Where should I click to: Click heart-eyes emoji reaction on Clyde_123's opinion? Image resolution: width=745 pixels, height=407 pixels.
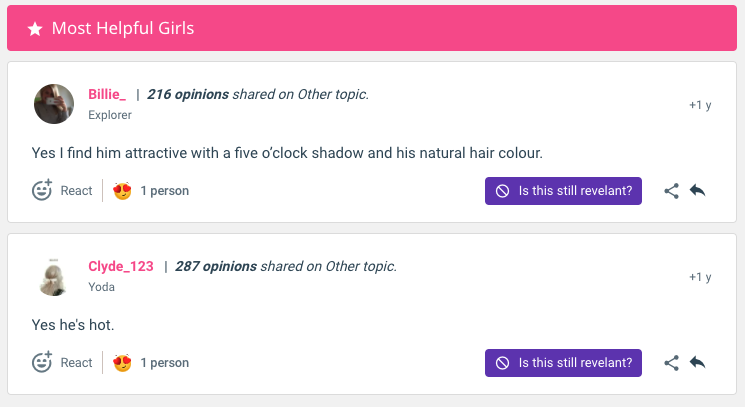[122, 363]
